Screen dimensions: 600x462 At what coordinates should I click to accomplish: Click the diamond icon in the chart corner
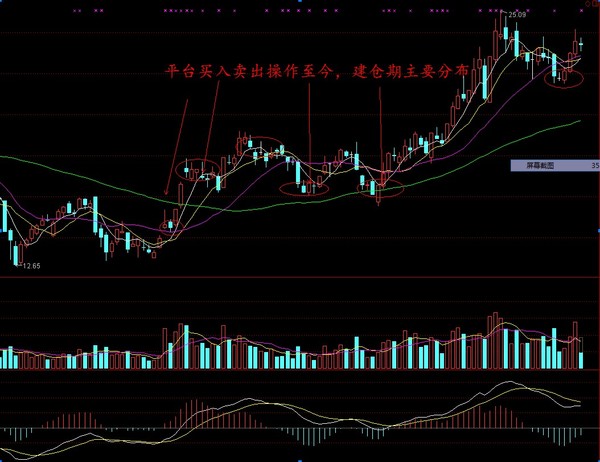click(x=589, y=3)
